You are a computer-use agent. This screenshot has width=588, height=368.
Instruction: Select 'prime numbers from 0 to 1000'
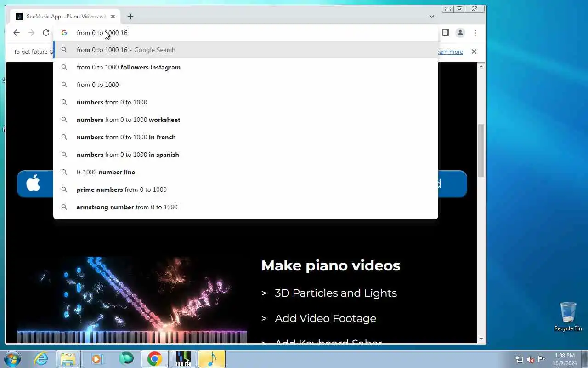tap(246, 190)
